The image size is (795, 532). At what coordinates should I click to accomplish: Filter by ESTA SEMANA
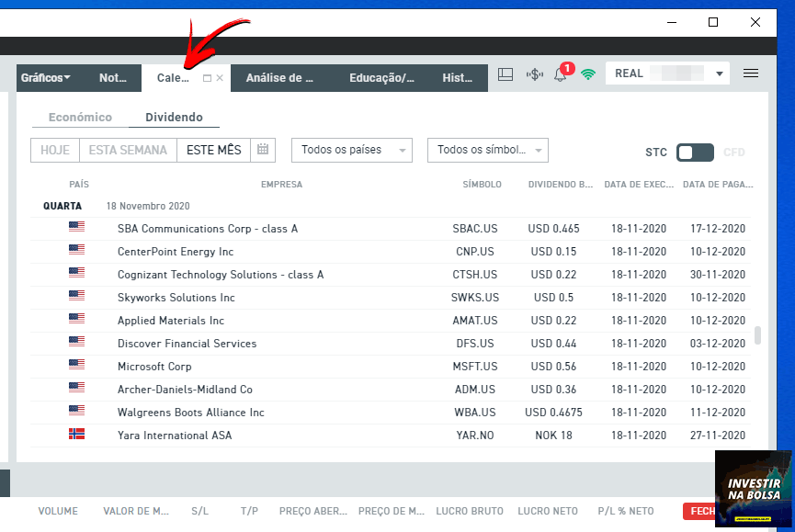pyautogui.click(x=128, y=150)
